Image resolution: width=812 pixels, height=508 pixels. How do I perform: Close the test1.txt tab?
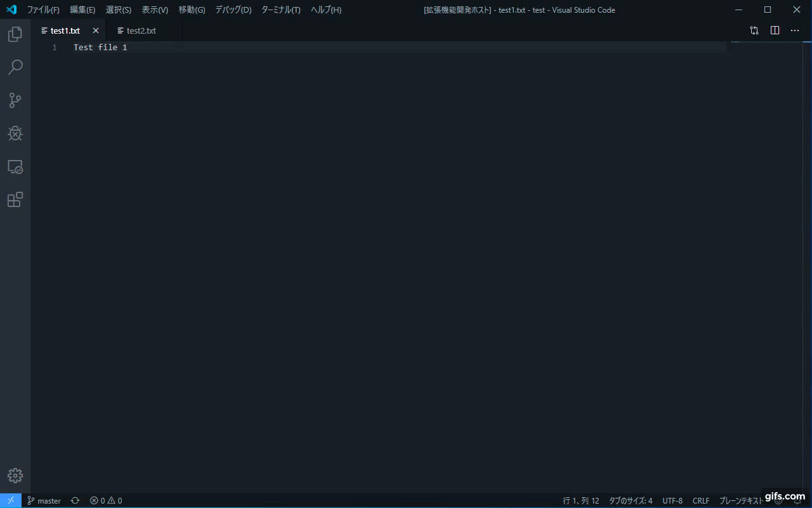tap(96, 30)
